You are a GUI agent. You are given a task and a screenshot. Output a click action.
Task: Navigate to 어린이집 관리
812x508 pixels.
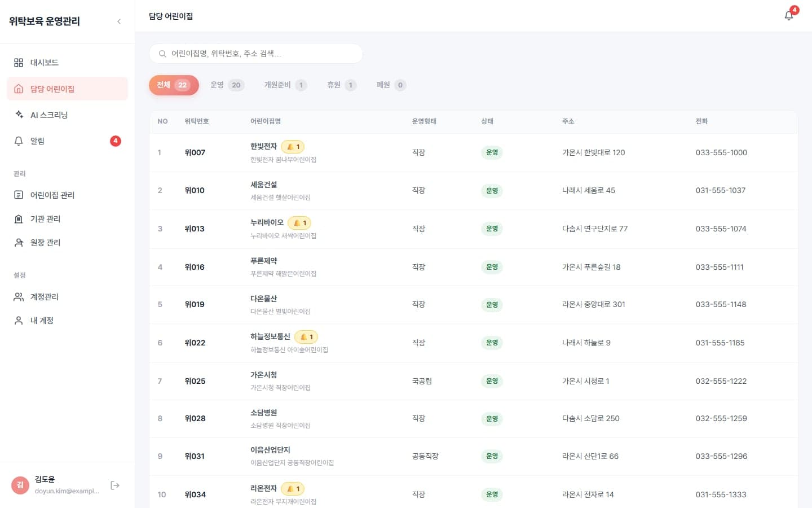point(68,195)
